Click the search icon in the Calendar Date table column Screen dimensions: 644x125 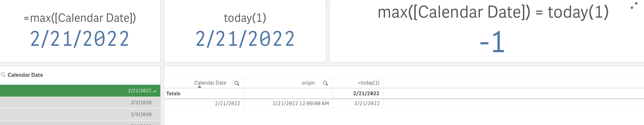[237, 83]
